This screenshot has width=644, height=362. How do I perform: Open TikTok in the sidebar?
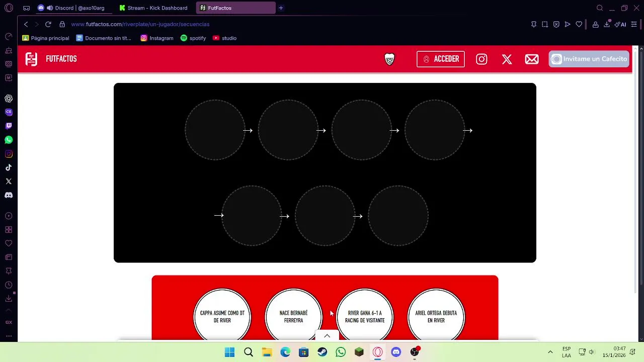pos(9,167)
